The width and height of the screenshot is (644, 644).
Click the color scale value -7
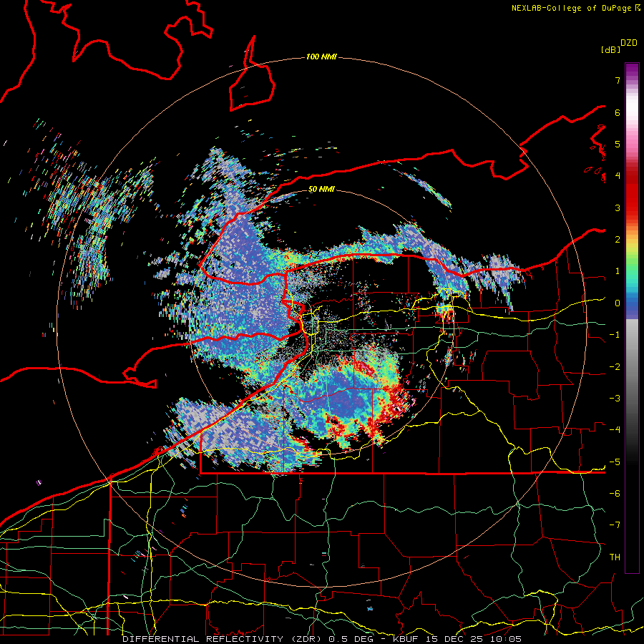[x=615, y=525]
